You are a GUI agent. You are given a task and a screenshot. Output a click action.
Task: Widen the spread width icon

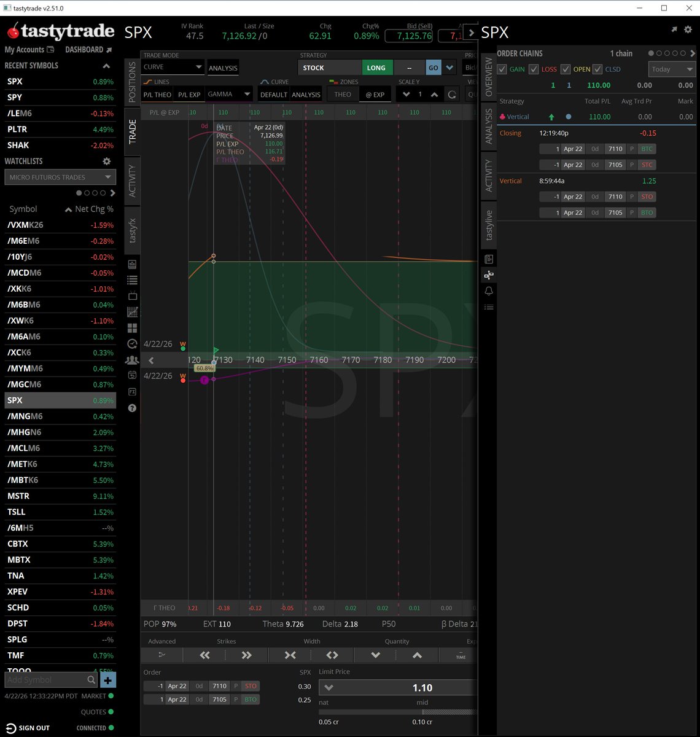pyautogui.click(x=332, y=655)
